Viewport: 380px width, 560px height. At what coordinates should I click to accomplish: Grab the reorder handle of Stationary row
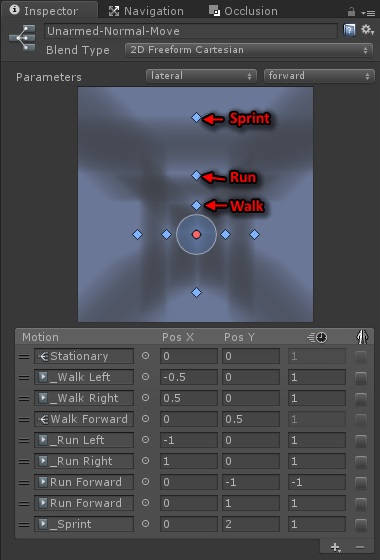[24, 356]
